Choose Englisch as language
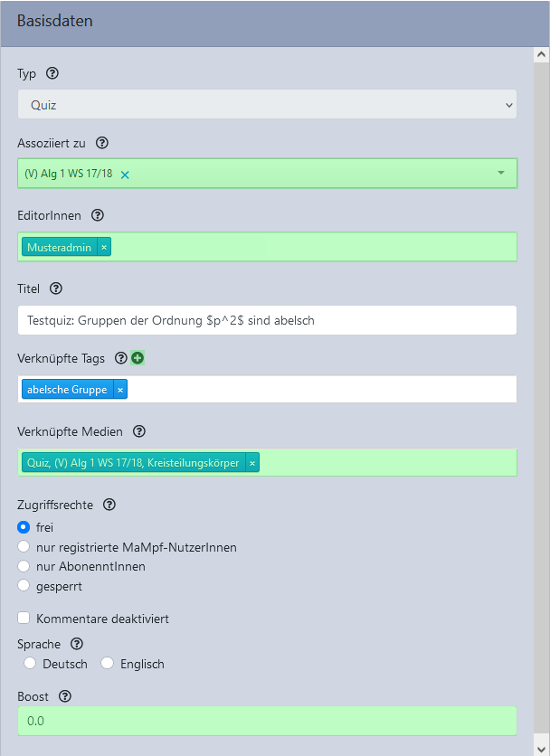This screenshot has width=550, height=756. (108, 664)
